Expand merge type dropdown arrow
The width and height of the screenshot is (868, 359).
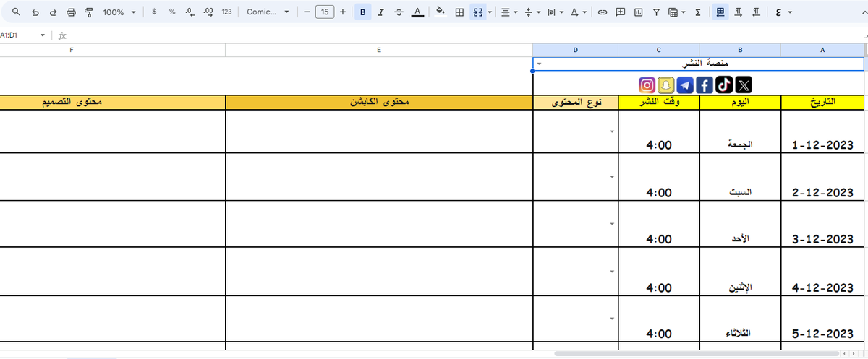[490, 12]
